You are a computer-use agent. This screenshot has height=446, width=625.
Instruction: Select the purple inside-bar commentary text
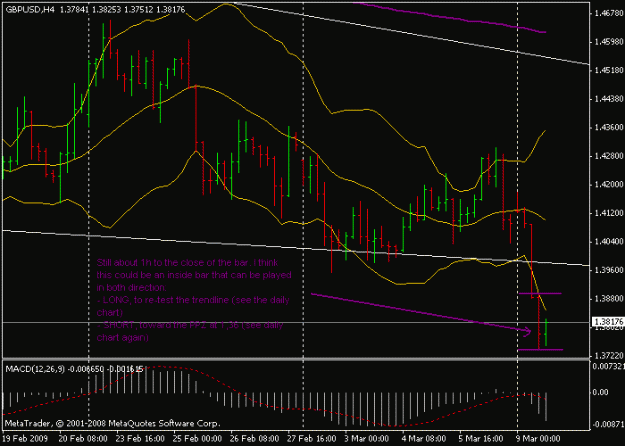pos(194,300)
